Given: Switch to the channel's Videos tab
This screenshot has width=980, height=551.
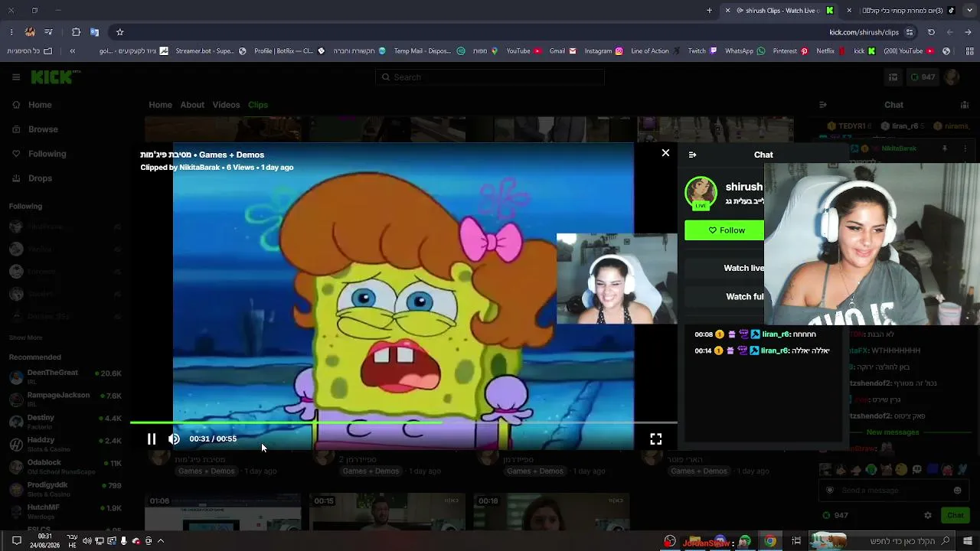Looking at the screenshot, I should tap(226, 105).
